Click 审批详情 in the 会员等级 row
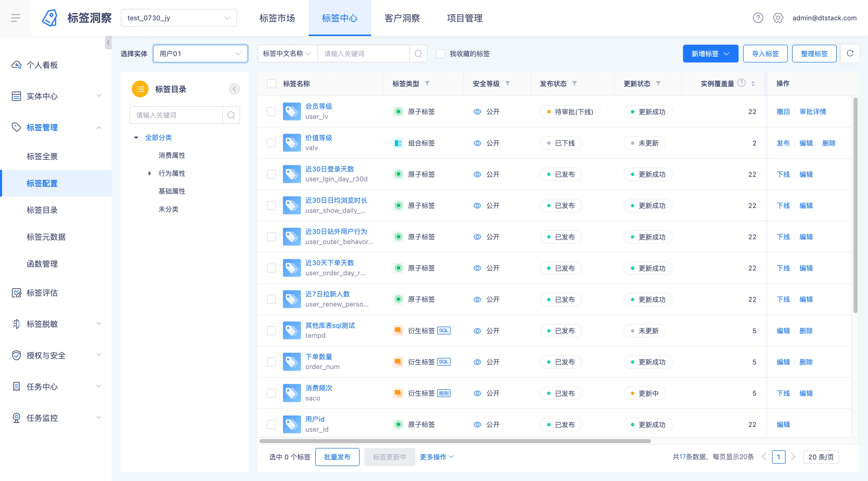Screen dimensions: 868x481 click(812, 111)
